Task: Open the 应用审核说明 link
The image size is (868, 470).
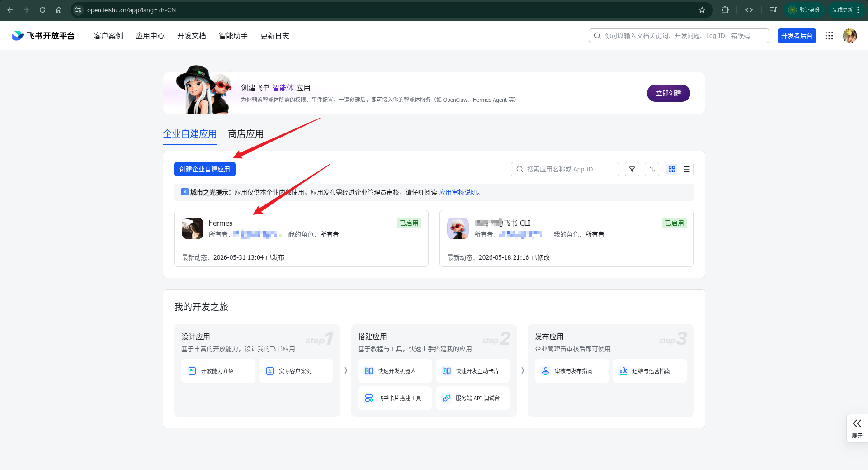Action: click(x=458, y=192)
